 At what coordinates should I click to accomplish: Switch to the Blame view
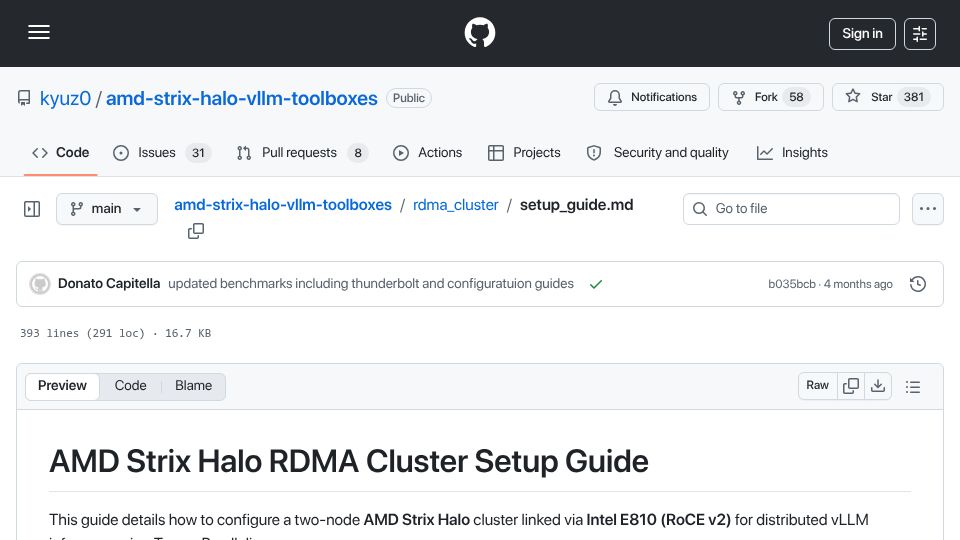pyautogui.click(x=193, y=386)
